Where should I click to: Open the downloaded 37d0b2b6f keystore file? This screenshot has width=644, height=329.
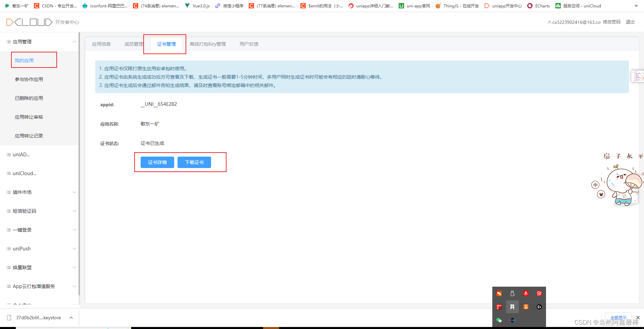pyautogui.click(x=38, y=317)
